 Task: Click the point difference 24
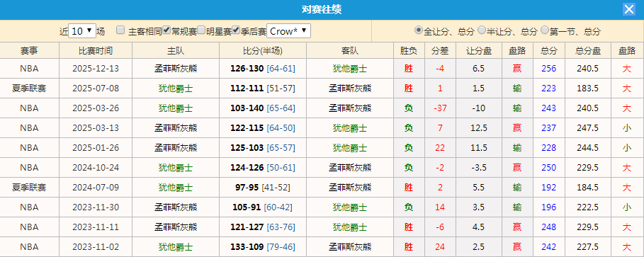pos(440,247)
